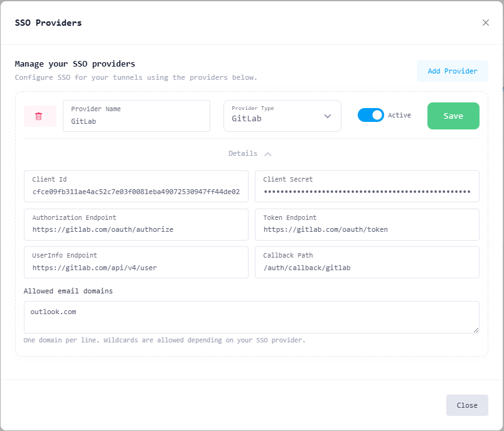Select the Client Secret field
504x431 pixels.
(367, 192)
